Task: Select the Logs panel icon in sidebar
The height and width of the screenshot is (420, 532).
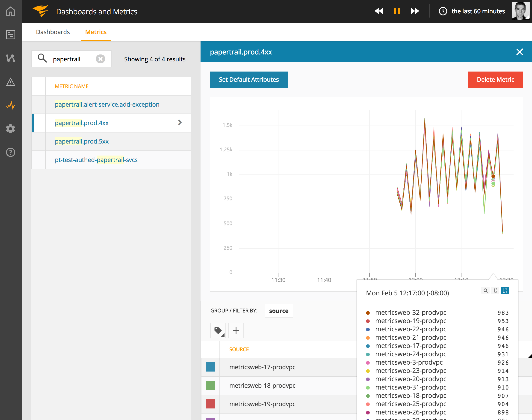Action: 11,34
